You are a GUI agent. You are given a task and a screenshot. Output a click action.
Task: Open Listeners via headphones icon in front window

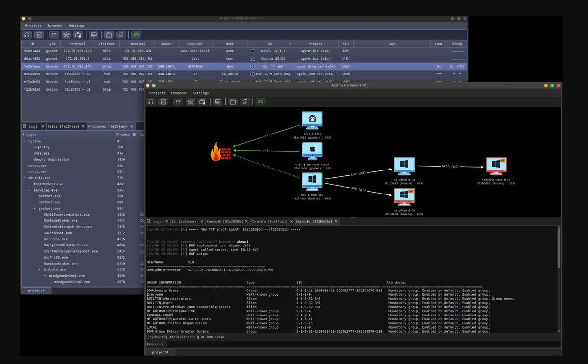click(151, 101)
